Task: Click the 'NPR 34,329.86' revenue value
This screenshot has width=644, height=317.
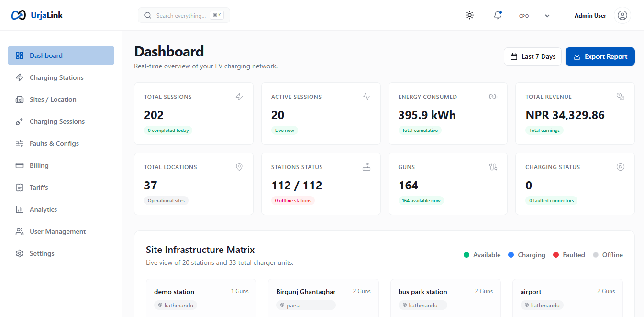Action: pos(565,115)
